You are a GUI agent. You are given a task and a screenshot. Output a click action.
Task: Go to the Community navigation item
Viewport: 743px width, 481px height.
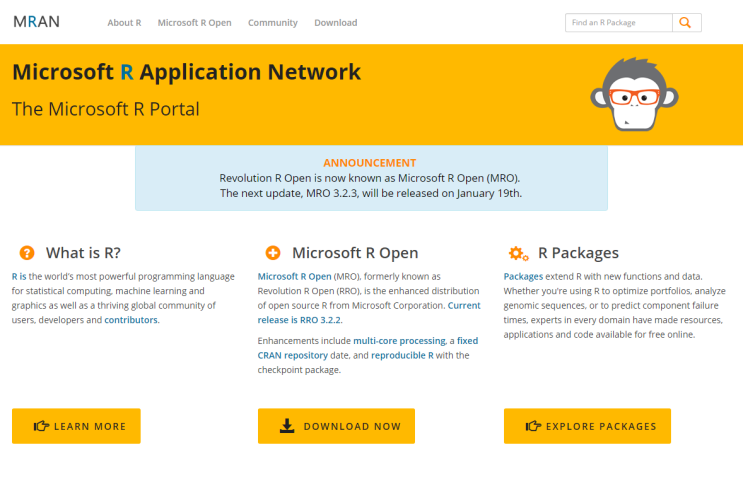[273, 22]
